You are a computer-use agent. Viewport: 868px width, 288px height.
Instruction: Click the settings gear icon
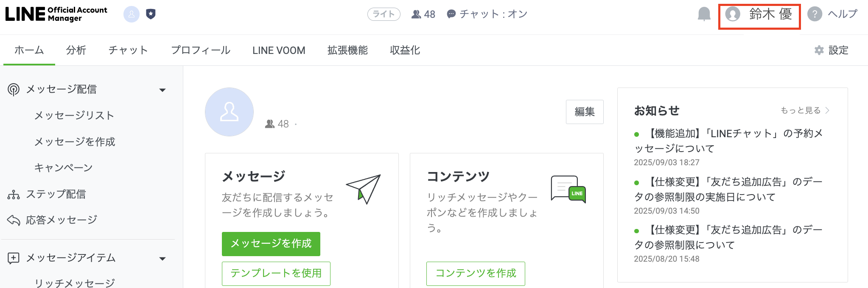819,50
